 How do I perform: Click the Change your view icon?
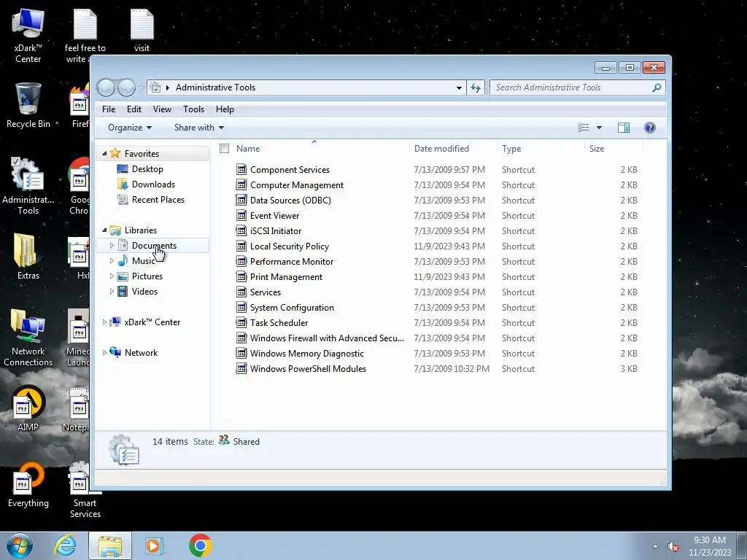tap(583, 128)
